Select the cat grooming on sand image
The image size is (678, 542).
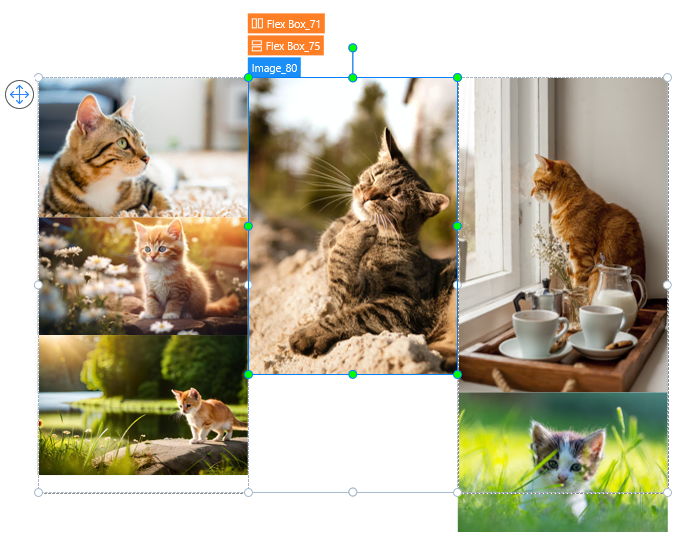(x=352, y=260)
